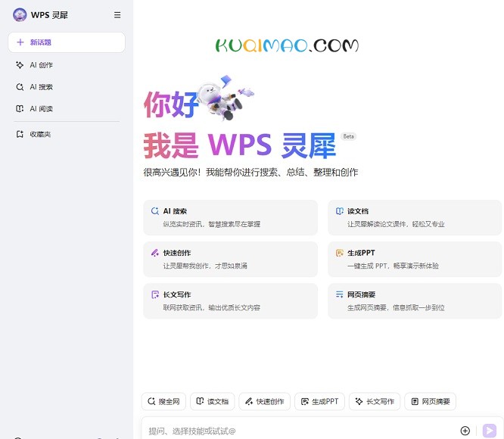
Task: Click the search icon beside sidebar AI 搜索
Action: 20,87
